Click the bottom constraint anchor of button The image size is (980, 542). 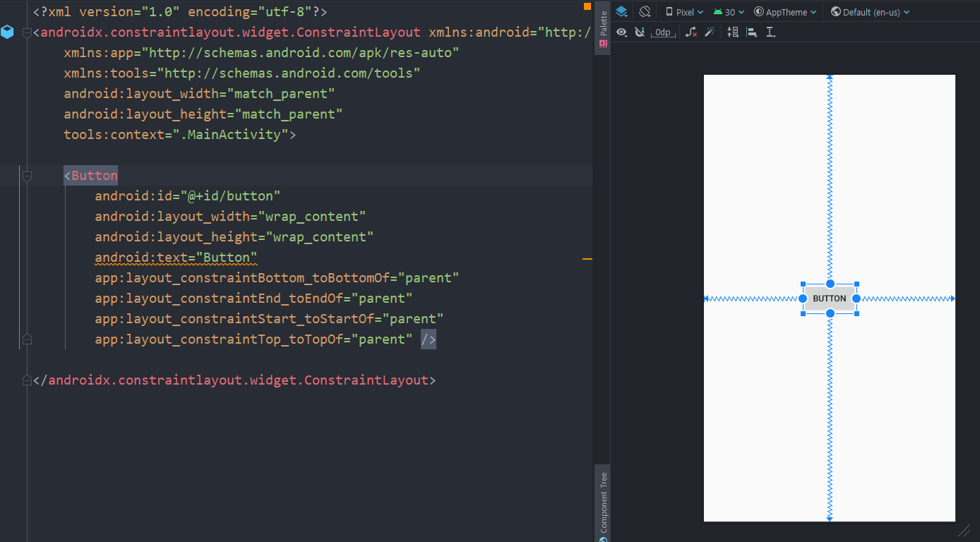[x=830, y=313]
